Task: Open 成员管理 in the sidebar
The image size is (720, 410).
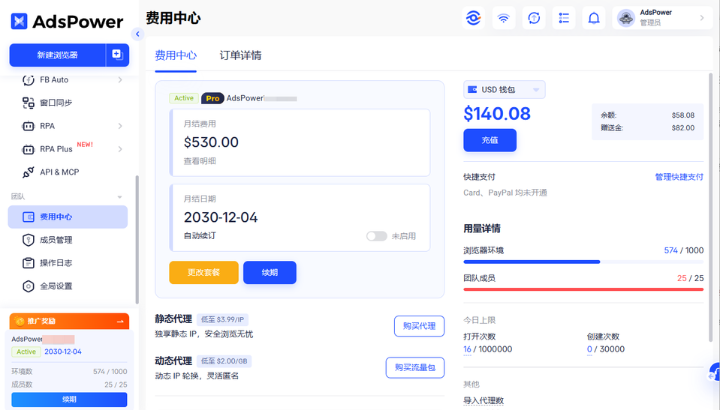Action: (x=68, y=240)
